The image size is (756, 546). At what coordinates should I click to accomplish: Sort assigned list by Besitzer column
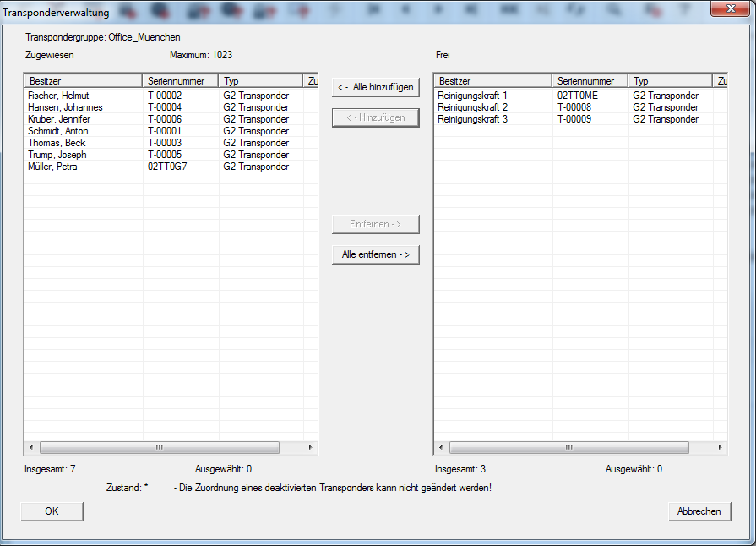pyautogui.click(x=83, y=80)
